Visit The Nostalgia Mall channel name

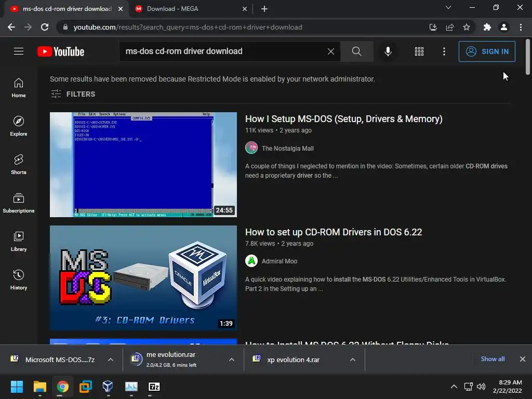288,148
